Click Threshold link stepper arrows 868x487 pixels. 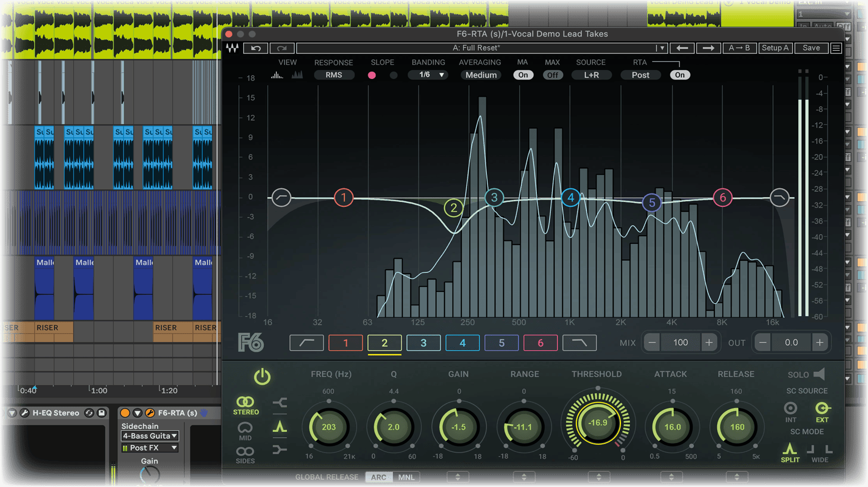599,477
